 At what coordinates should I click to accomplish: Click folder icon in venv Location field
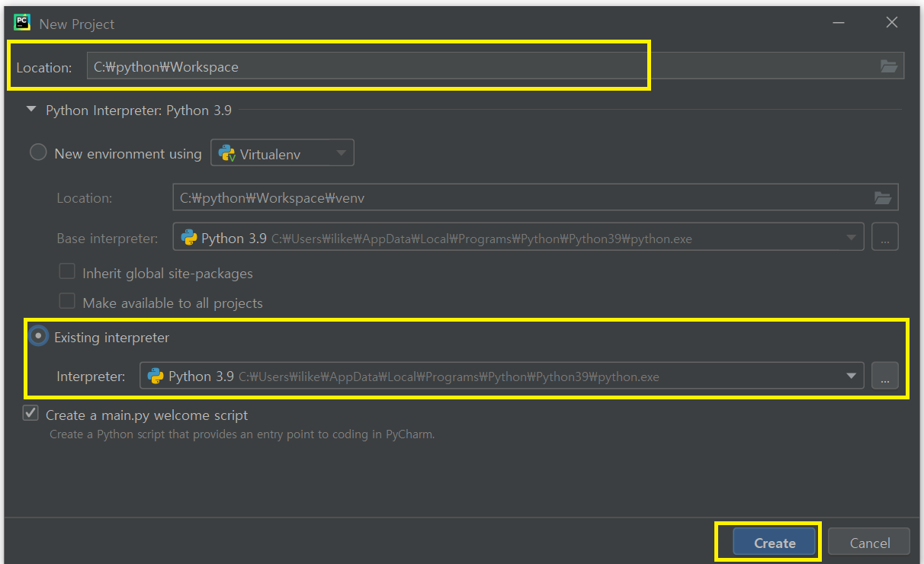pyautogui.click(x=883, y=197)
